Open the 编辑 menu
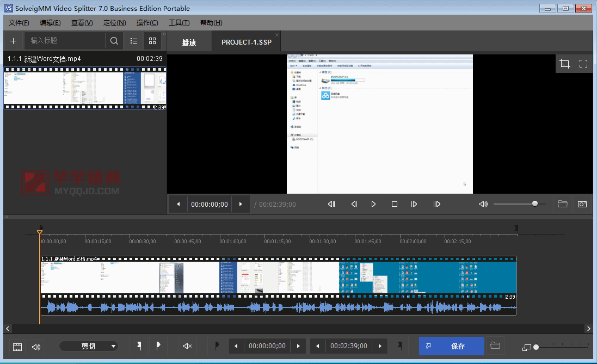 coord(50,23)
